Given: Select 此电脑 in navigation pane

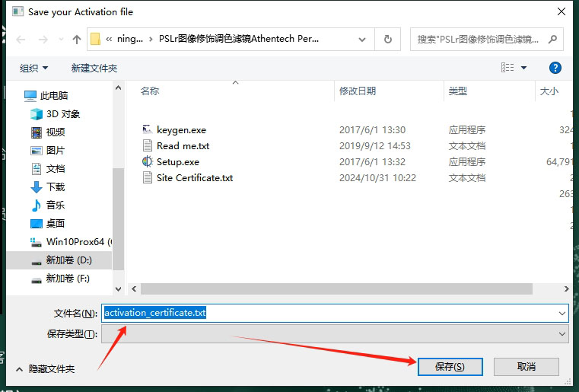Looking at the screenshot, I should 46,96.
